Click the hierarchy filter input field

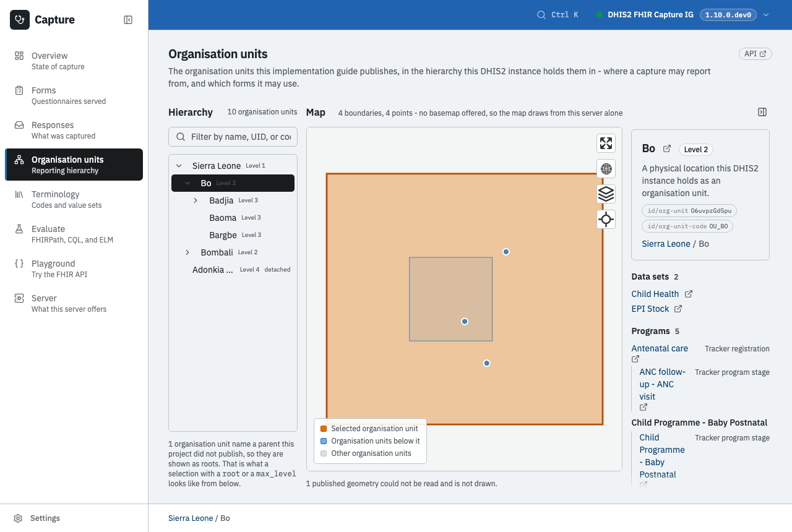pos(233,137)
